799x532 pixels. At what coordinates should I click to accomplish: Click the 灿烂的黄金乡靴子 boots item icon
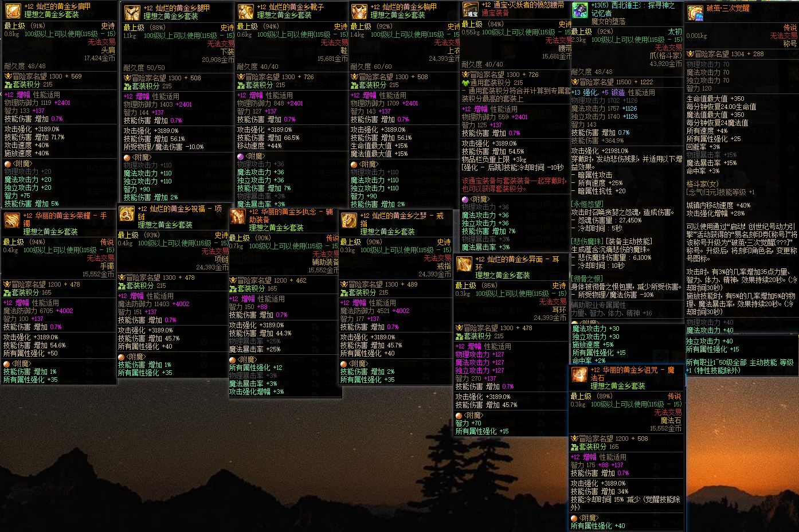pos(245,11)
